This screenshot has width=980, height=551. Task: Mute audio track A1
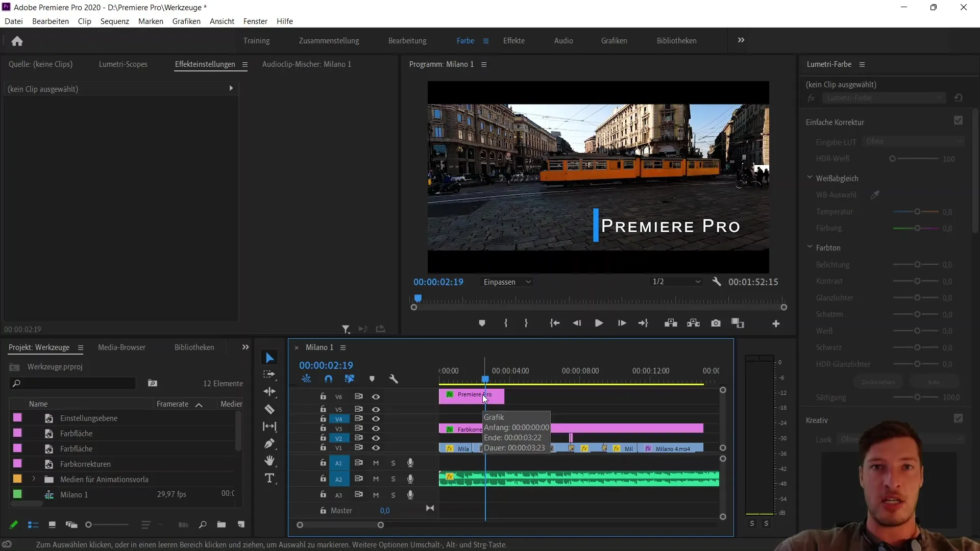376,463
